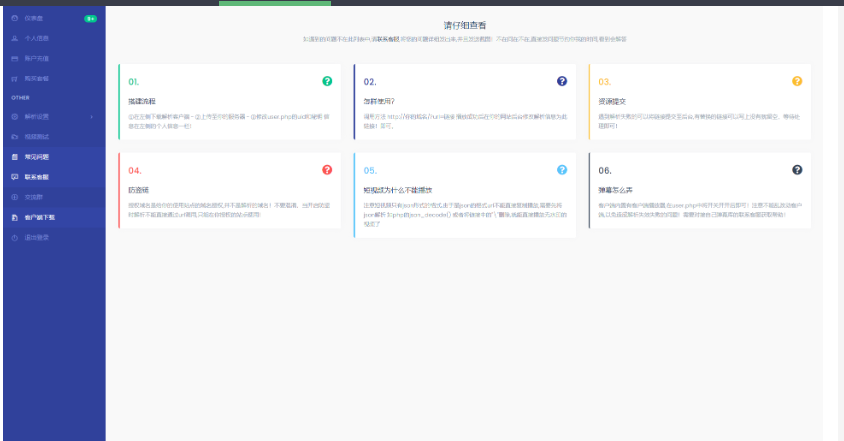Viewport: 844px width, 441px height.
Task: Click the 短视频为什么不能播放 card title
Action: click(x=398, y=190)
